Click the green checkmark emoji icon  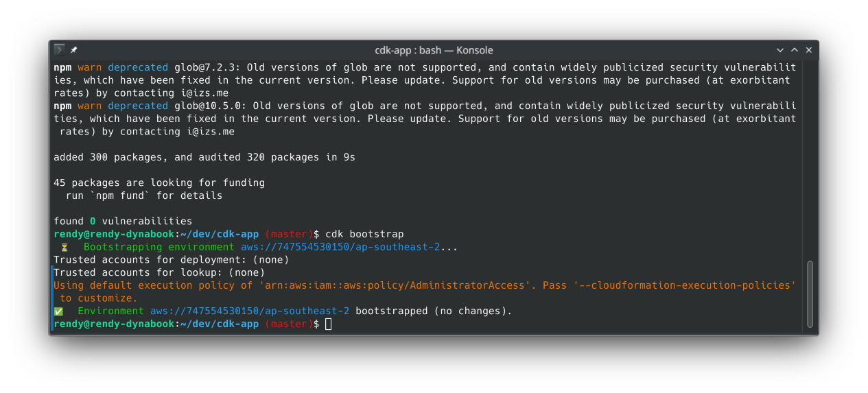[58, 311]
